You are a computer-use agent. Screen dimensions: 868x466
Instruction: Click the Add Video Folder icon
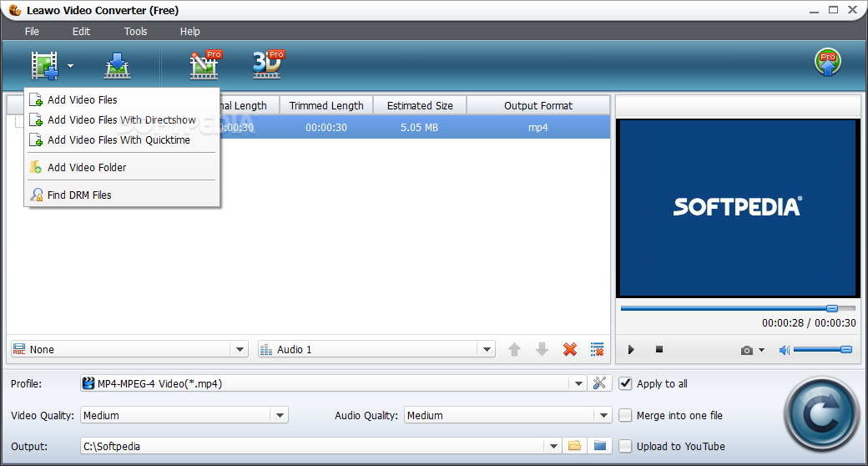pos(36,167)
